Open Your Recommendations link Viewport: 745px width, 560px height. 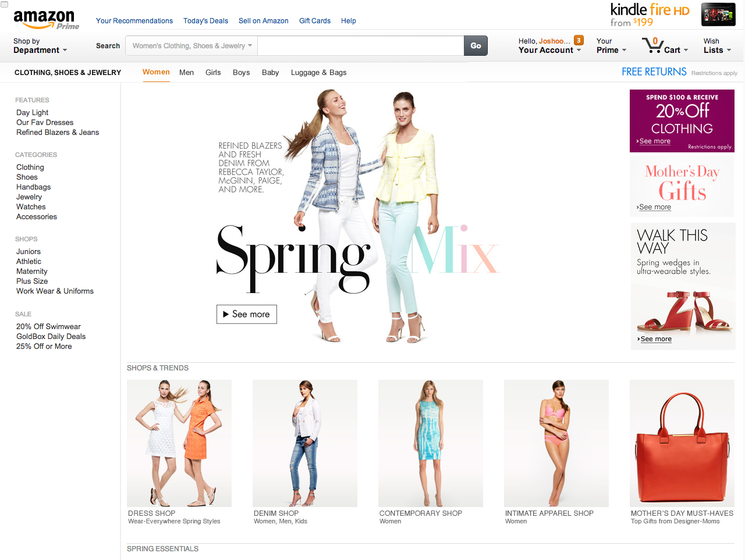134,21
